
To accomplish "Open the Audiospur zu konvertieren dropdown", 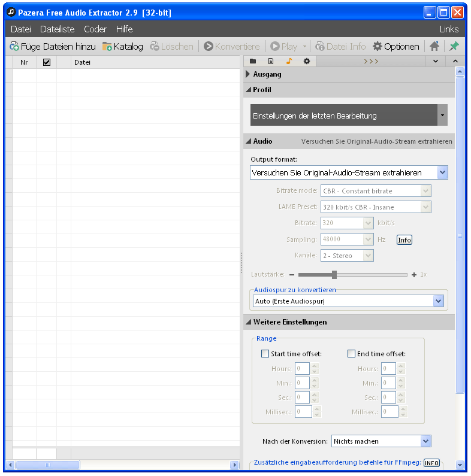I will tap(348, 301).
